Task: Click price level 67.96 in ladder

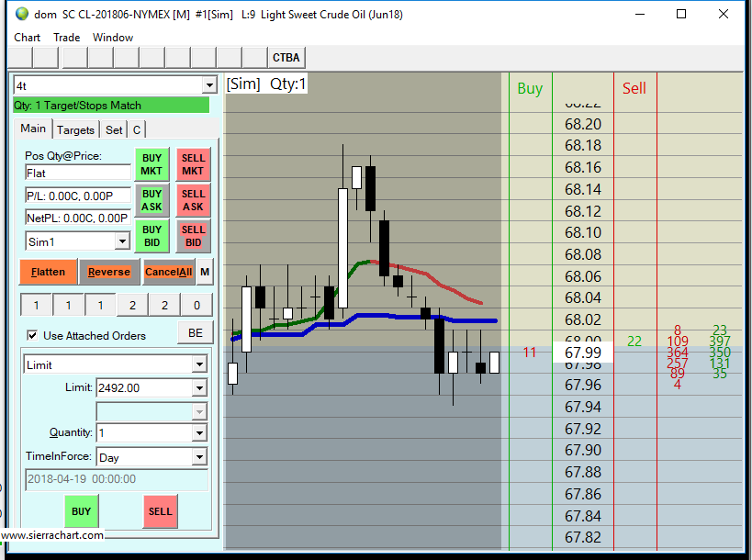Action: [x=583, y=385]
